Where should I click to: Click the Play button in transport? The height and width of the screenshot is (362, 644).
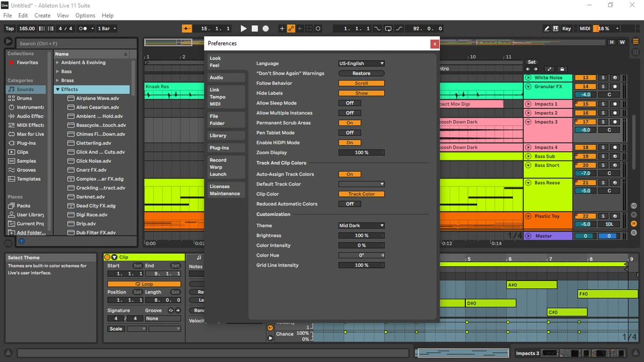(x=244, y=28)
